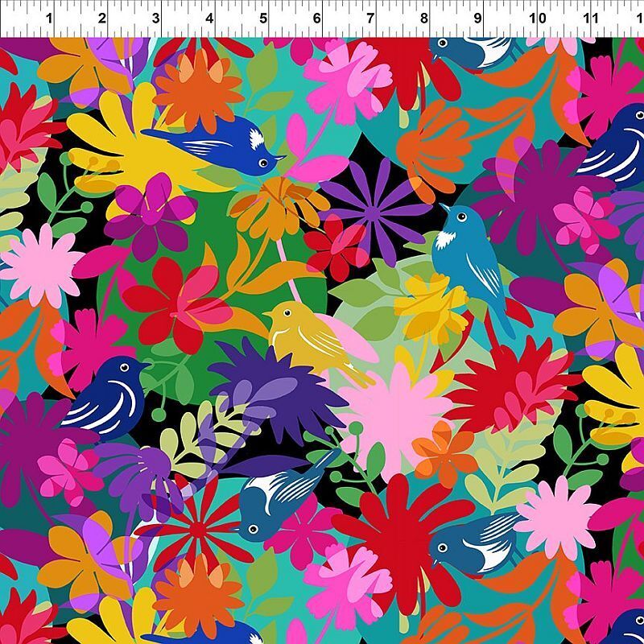This screenshot has width=644, height=644.
Task: Click the number 11 on the ruler
Action: pyautogui.click(x=590, y=18)
